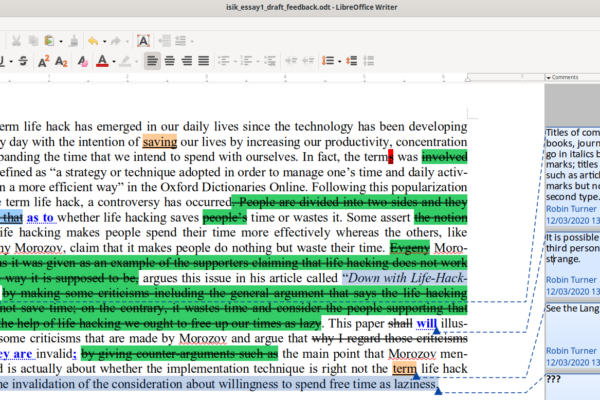Click the orange highlighted word 'term'
Viewport: 600px width, 400px height.
tap(404, 369)
